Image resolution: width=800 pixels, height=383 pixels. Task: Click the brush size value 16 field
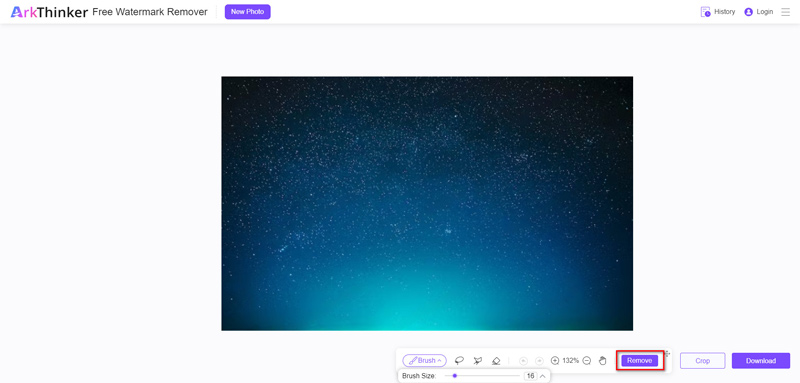[531, 376]
